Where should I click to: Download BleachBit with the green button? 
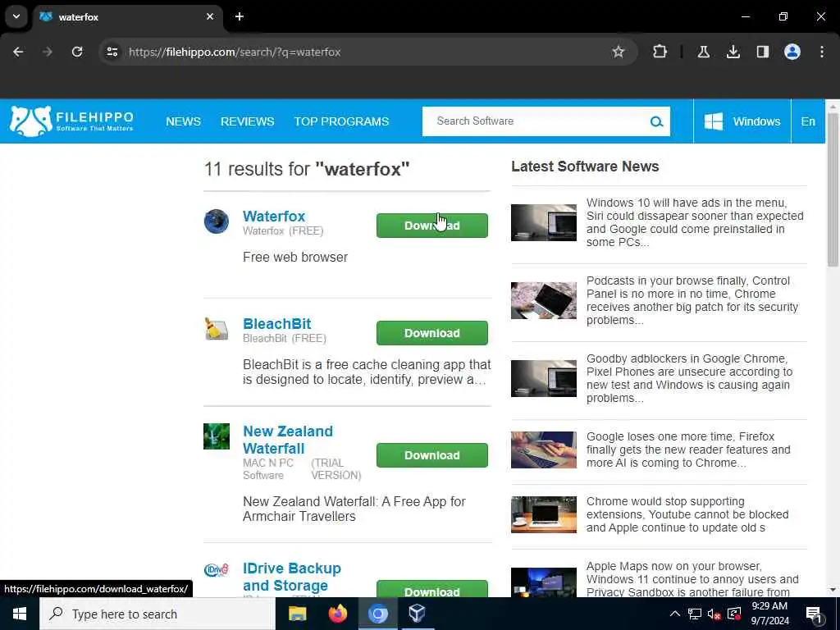[431, 333]
